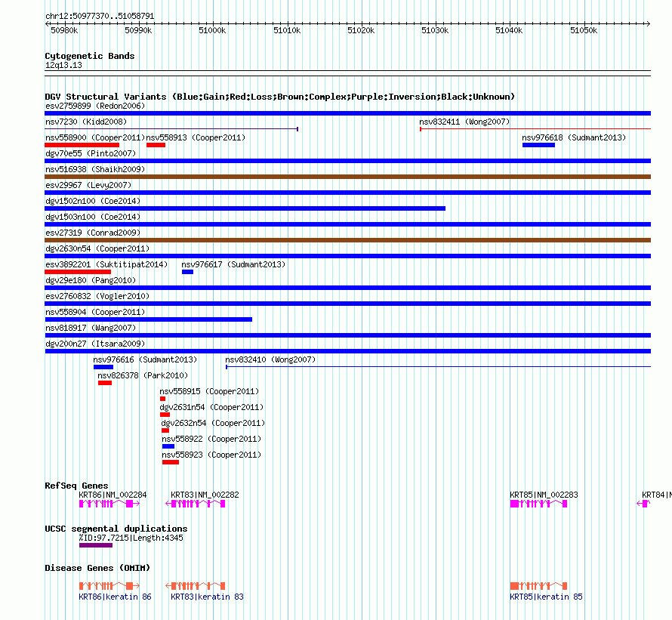Open the dgv70e55 (Pinto2007) variant label
The height and width of the screenshot is (620, 672).
[x=91, y=153]
